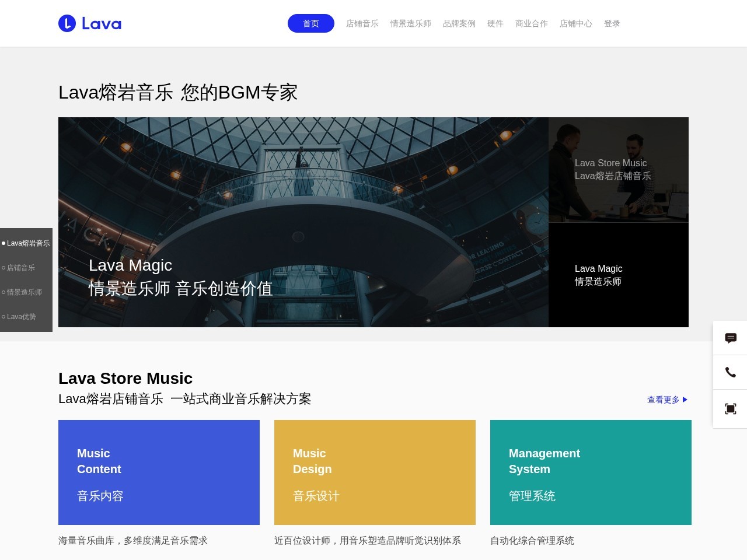Click the circular Lava logo icon

[67, 23]
